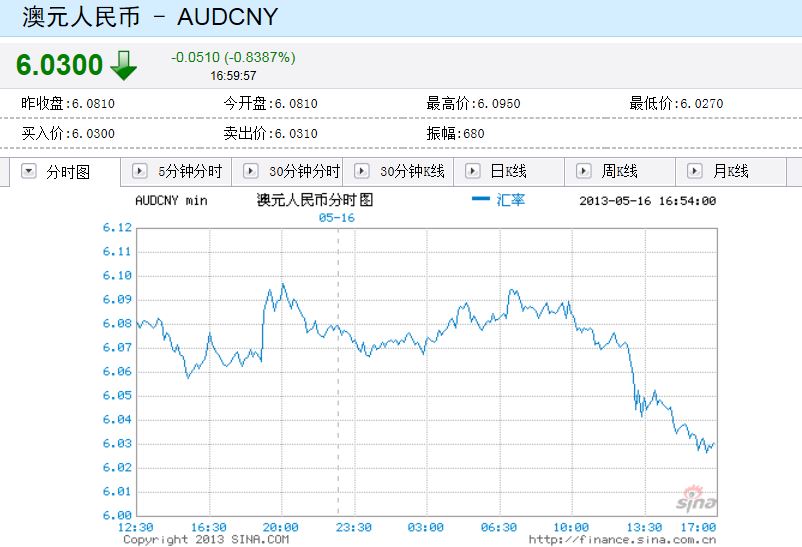The width and height of the screenshot is (802, 547).
Task: Open the finance.sina.com.cn link below chart
Action: click(622, 540)
